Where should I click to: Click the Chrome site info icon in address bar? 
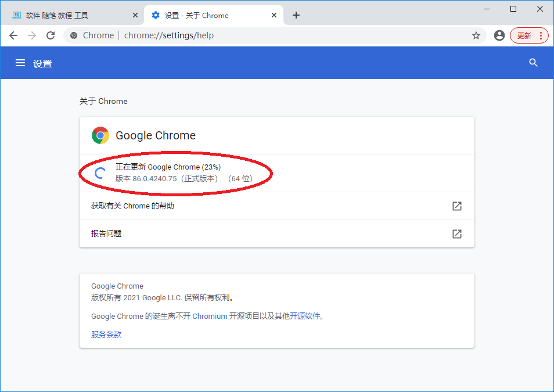point(74,35)
